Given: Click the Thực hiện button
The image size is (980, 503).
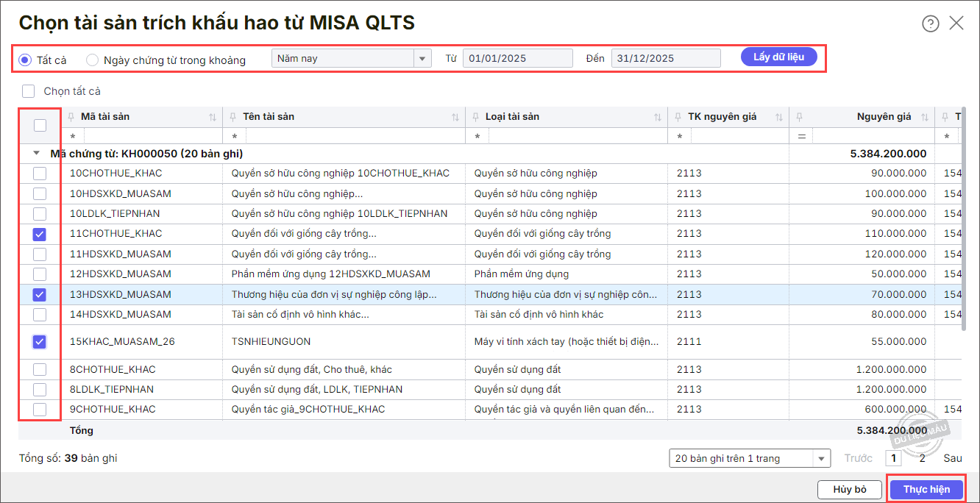Looking at the screenshot, I should (x=926, y=489).
